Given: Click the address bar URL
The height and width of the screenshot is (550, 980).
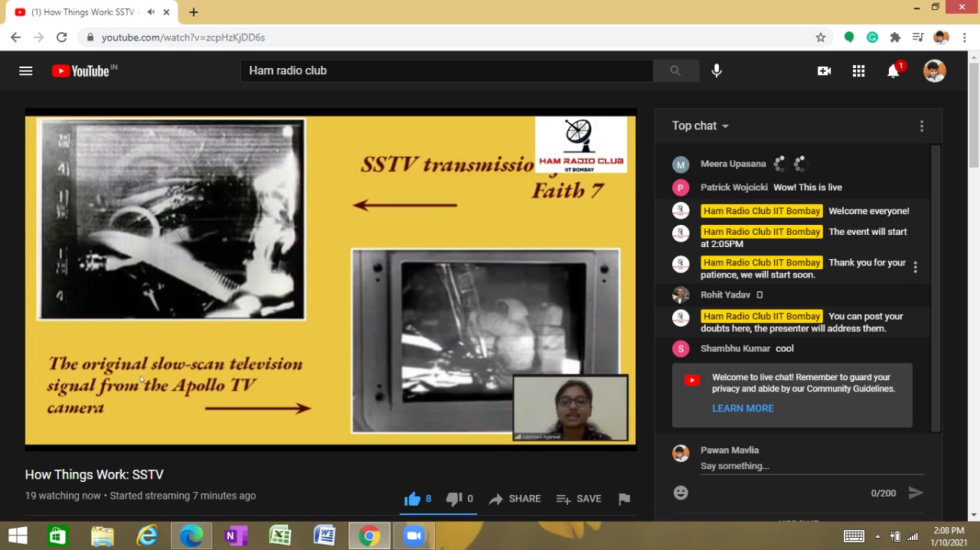Looking at the screenshot, I should tap(183, 37).
